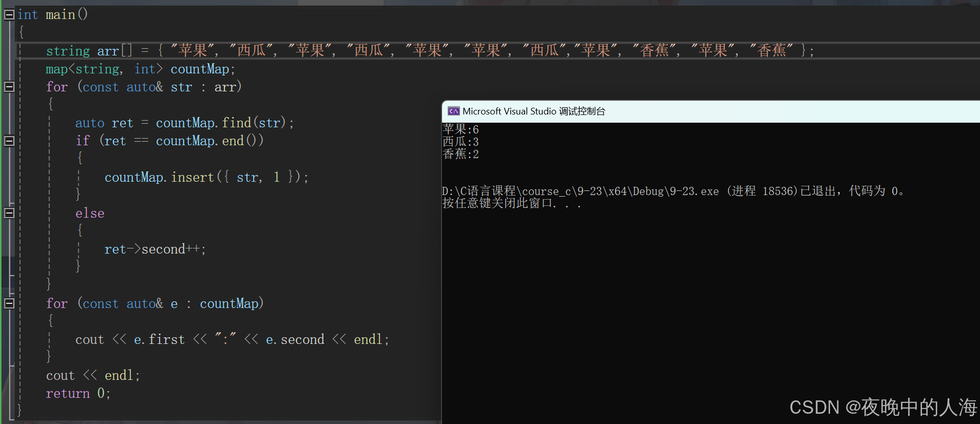980x424 pixels.
Task: Click the 'Microsoft Visual Studio 调试控制台' title text
Action: click(x=534, y=111)
